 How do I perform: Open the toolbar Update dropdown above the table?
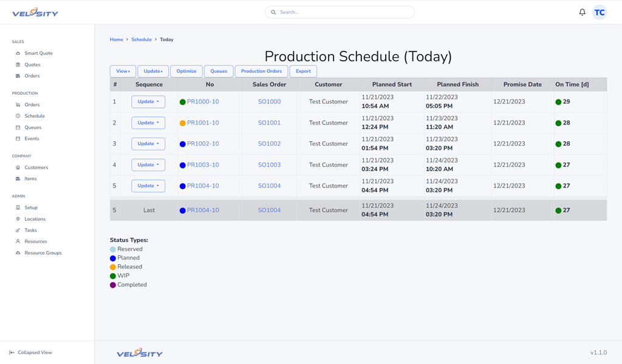[153, 72]
